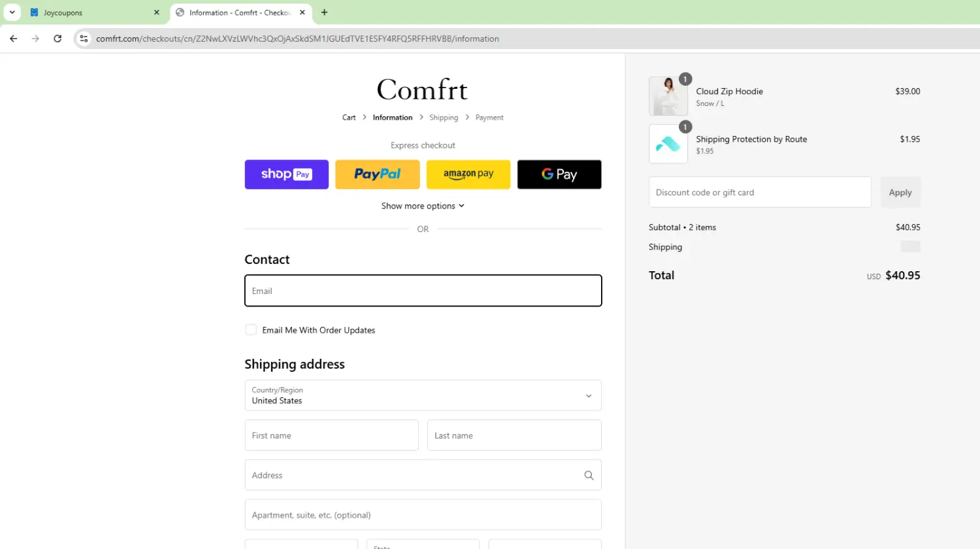The height and width of the screenshot is (549, 980).
Task: Check out with PayPal
Action: (x=378, y=175)
